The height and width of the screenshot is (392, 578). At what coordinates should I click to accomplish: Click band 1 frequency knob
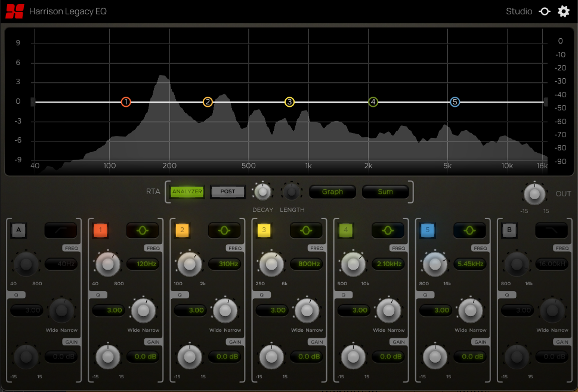pos(108,264)
